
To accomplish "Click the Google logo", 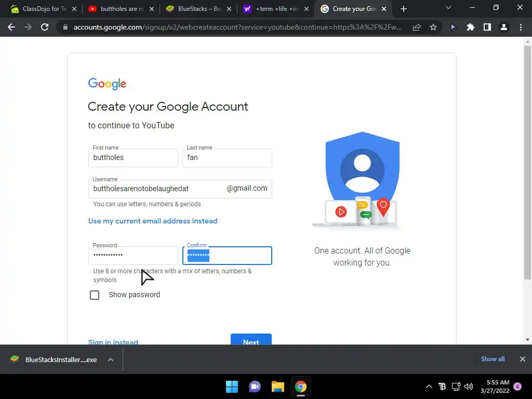I will click(107, 84).
